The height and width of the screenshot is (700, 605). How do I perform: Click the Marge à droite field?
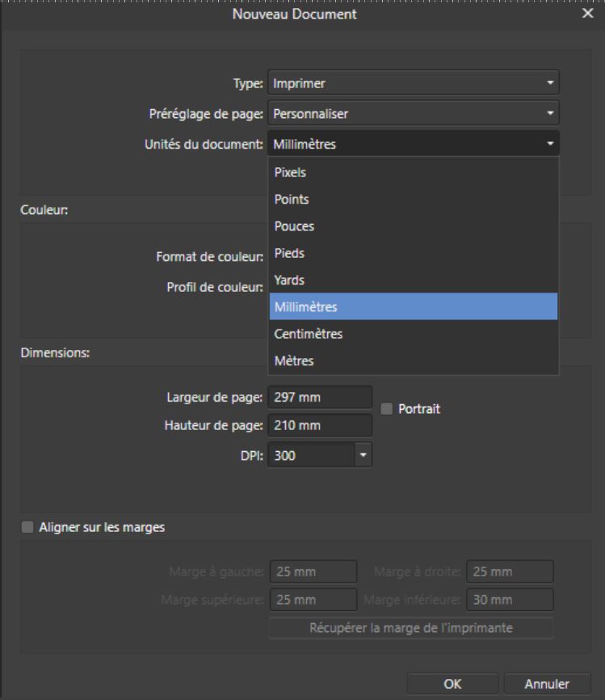[x=510, y=571]
